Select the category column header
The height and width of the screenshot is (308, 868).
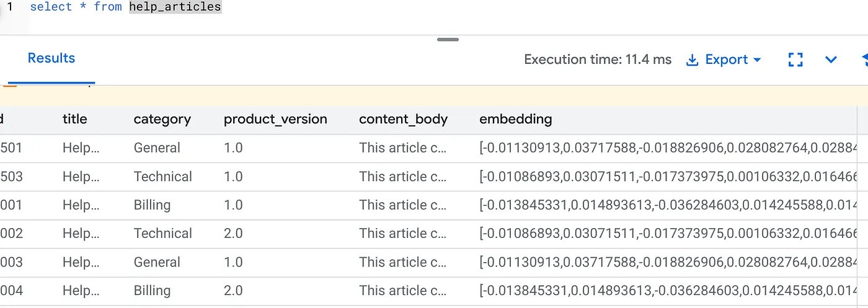click(x=162, y=119)
